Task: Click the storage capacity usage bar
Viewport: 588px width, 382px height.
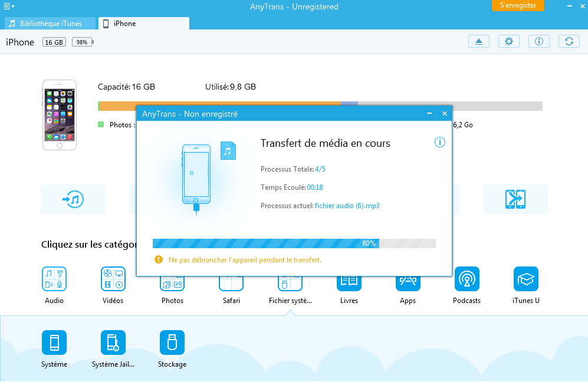Action: pyautogui.click(x=320, y=106)
